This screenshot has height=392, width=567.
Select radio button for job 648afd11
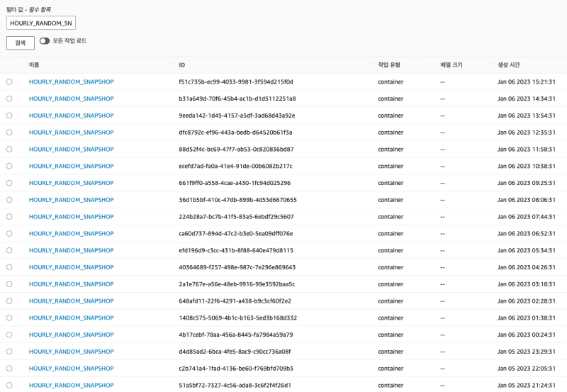pyautogui.click(x=9, y=301)
